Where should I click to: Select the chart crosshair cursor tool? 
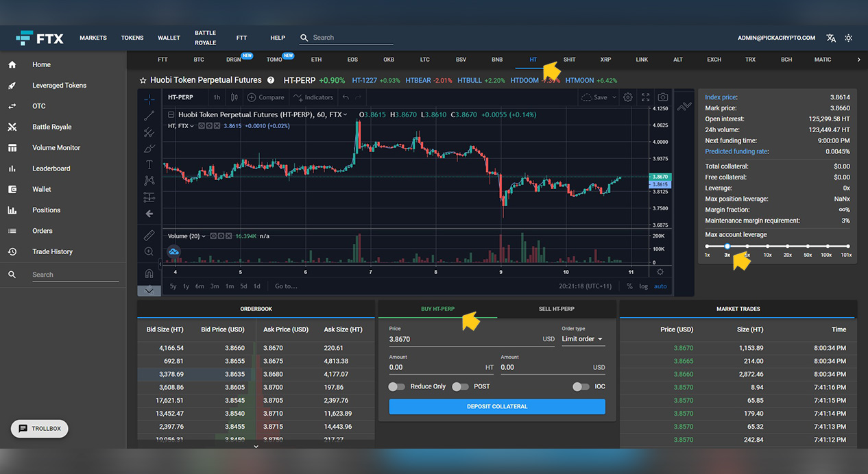[149, 99]
